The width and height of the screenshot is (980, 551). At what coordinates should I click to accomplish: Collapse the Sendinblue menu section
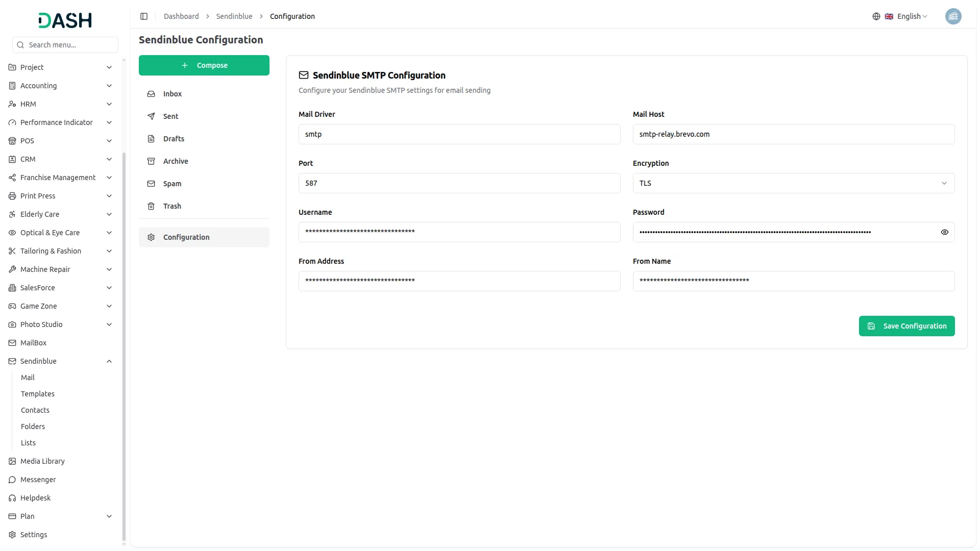pos(109,361)
